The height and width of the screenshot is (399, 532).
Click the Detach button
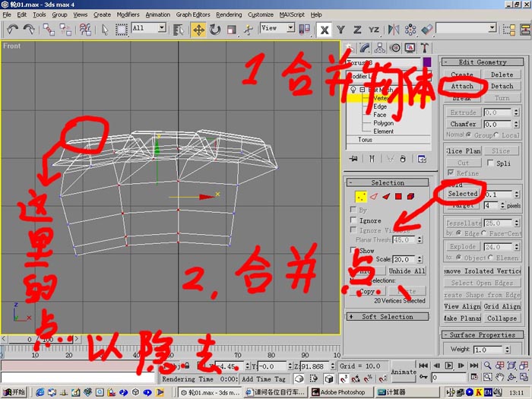tap(502, 86)
